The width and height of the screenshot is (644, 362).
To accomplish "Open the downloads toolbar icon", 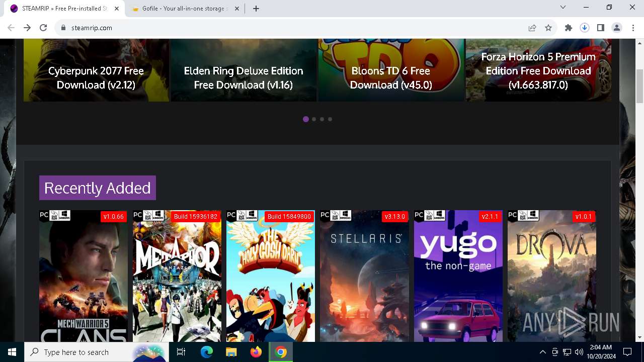I will tap(585, 28).
